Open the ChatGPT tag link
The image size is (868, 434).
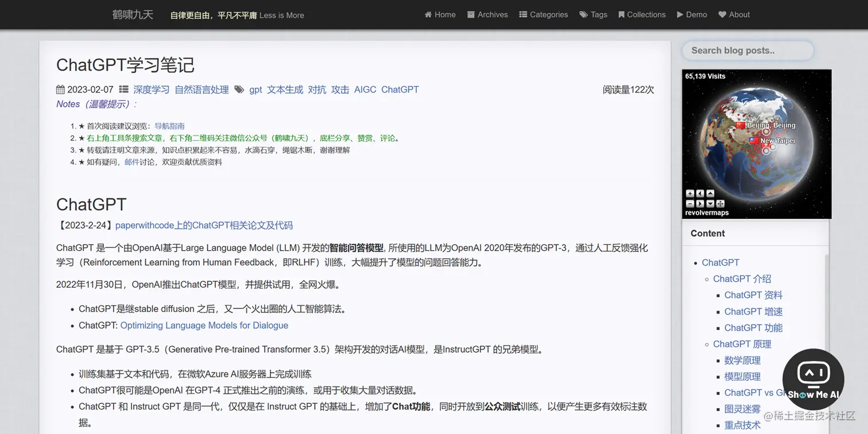pyautogui.click(x=400, y=90)
